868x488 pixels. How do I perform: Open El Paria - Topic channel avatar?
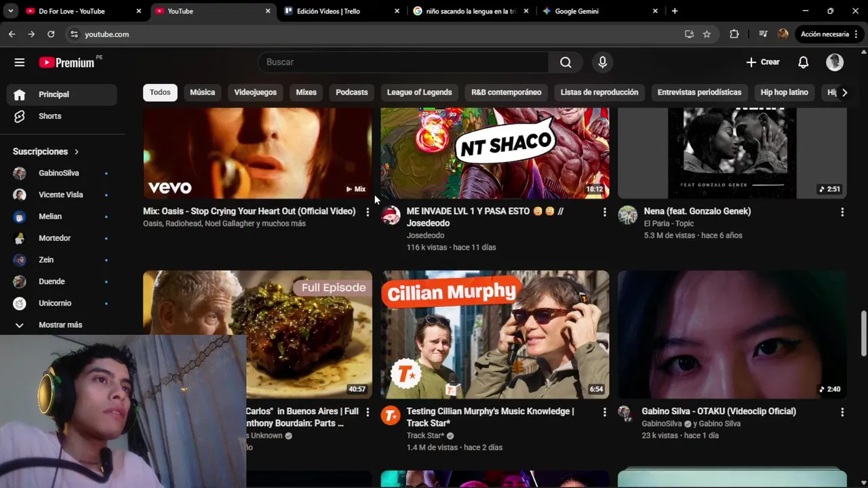point(627,215)
